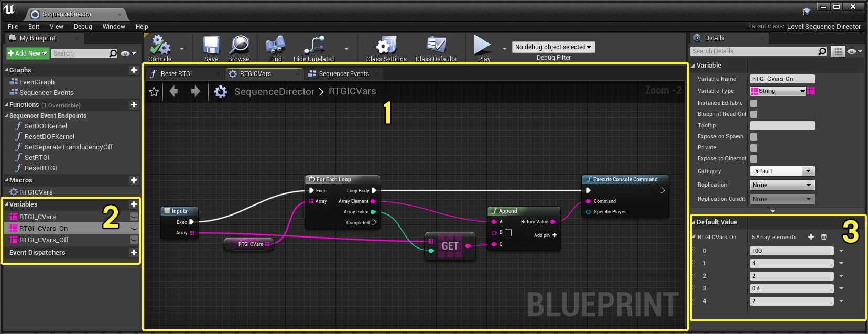Click the favorite star icon in graph header
Screen dimensions: 868x334
pyautogui.click(x=154, y=92)
